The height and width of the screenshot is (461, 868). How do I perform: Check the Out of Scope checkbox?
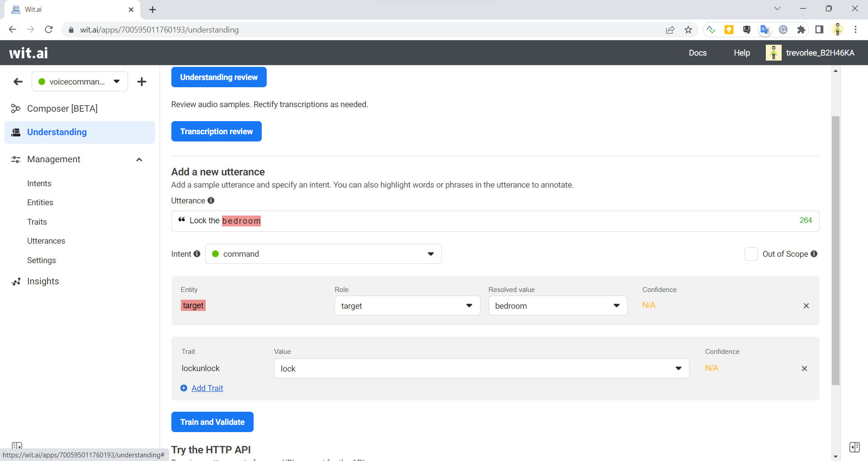tap(751, 254)
